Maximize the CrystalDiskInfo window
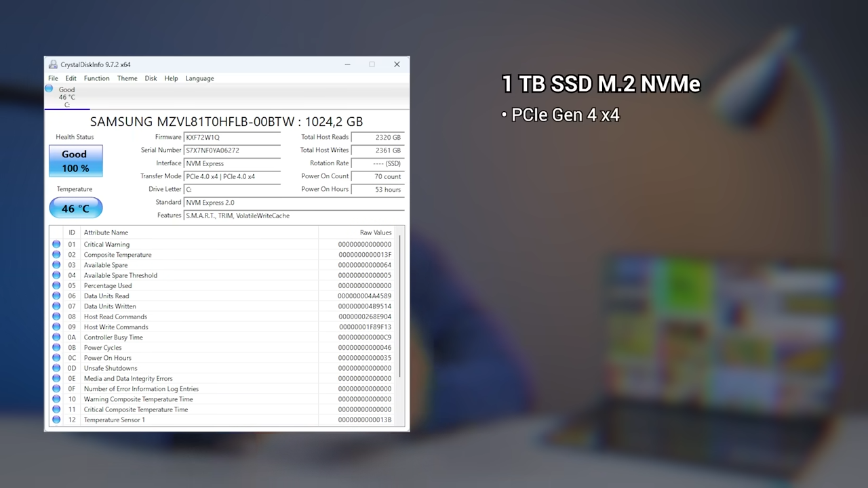 372,64
